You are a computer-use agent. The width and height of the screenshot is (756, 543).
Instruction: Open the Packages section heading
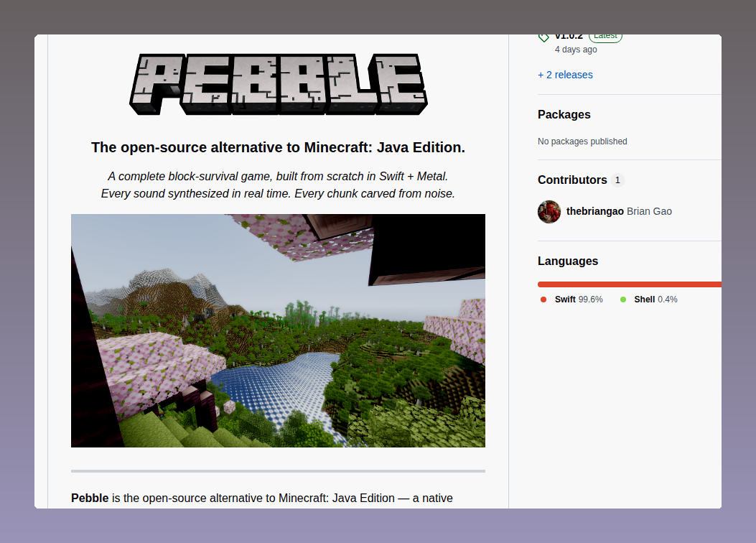564,114
